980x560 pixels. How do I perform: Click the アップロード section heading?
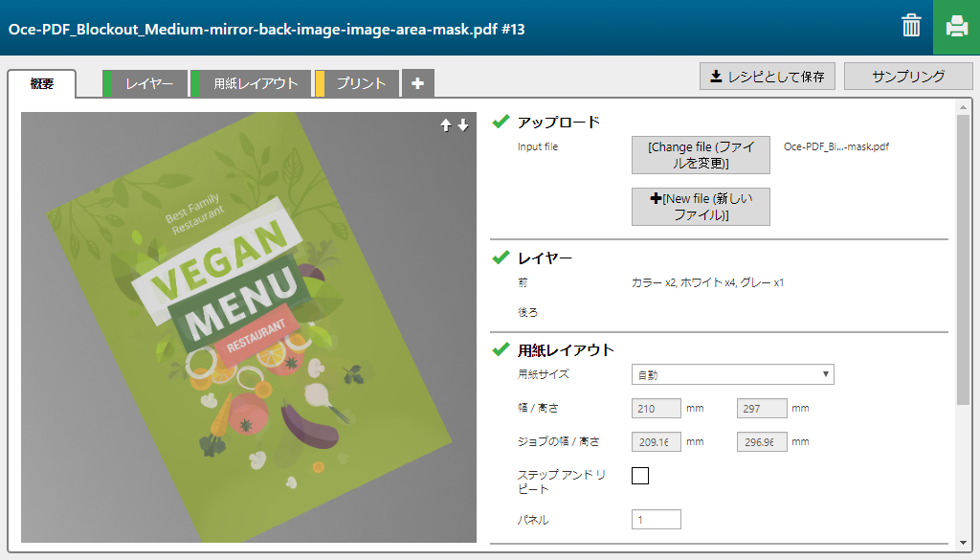(559, 122)
